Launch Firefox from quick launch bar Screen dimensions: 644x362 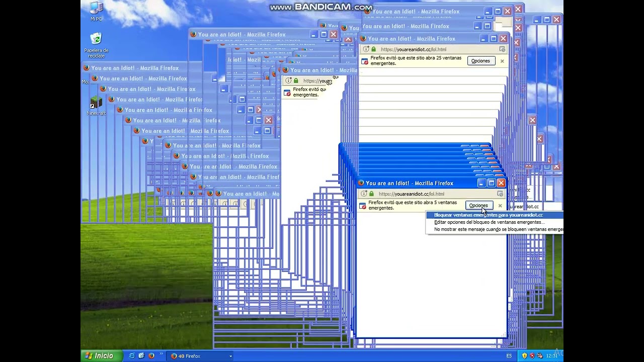(x=151, y=356)
